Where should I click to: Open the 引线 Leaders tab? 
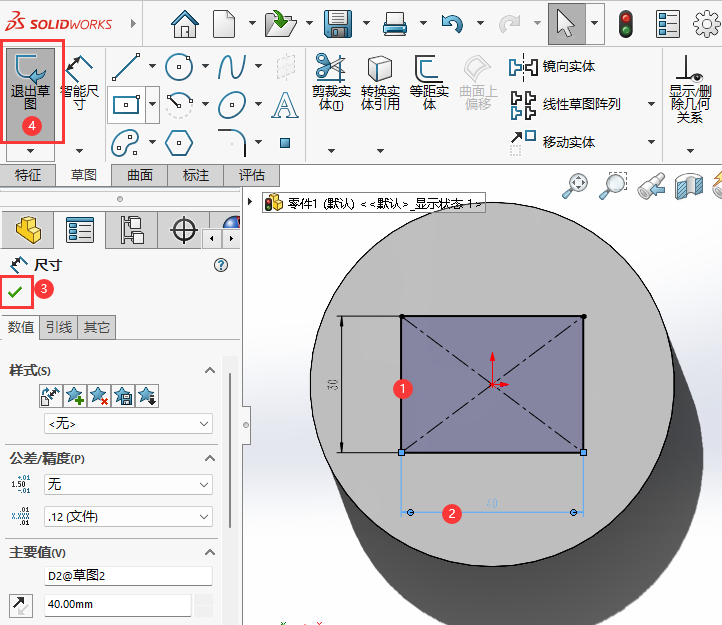point(60,327)
